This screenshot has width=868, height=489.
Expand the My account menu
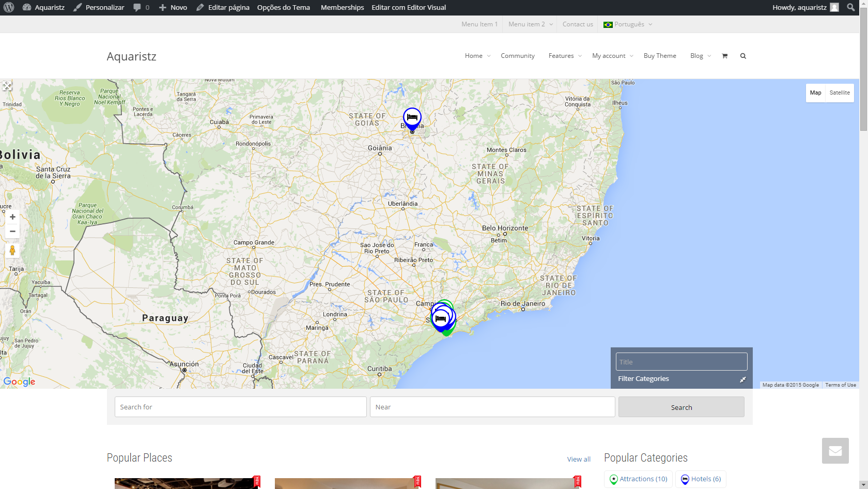[613, 56]
